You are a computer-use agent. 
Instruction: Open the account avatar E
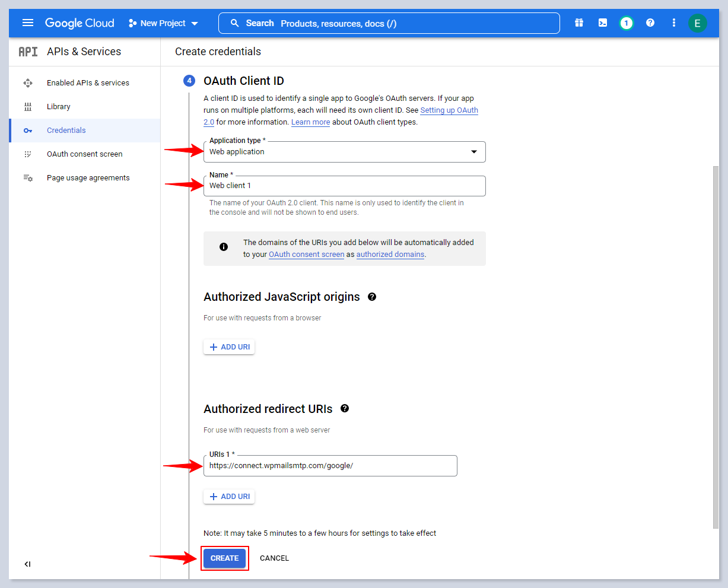coord(697,23)
